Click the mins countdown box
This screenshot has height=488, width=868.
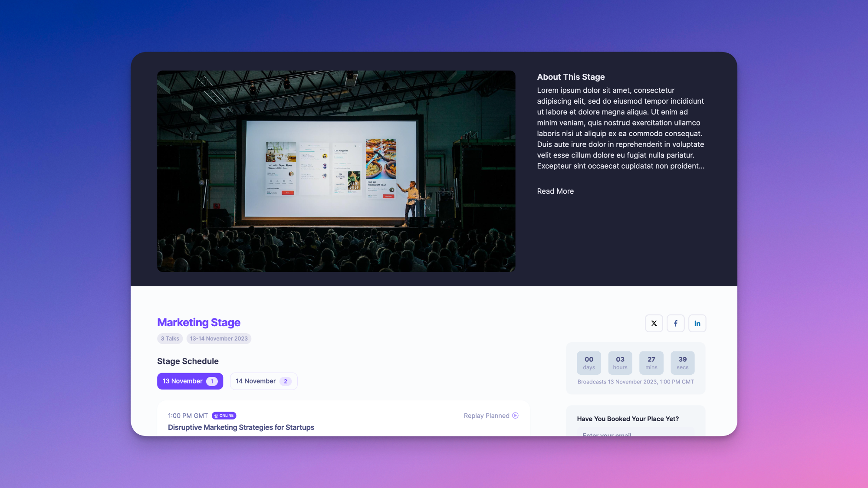coord(651,363)
